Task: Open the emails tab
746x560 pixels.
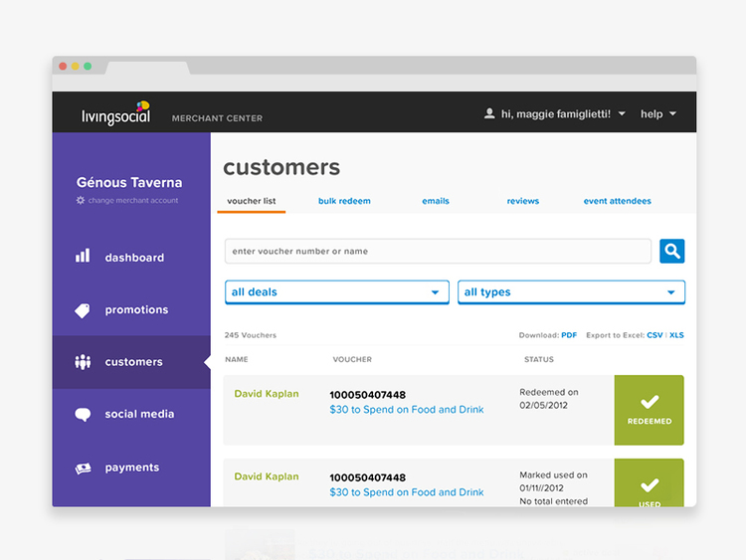Action: click(436, 201)
